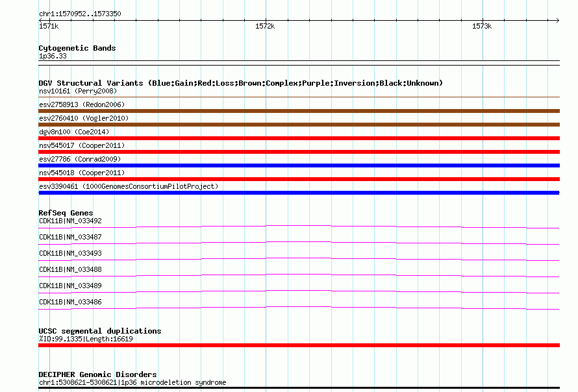Open the esv2760410 (Vogler2010) label
This screenshot has height=392, width=578.
84,118
